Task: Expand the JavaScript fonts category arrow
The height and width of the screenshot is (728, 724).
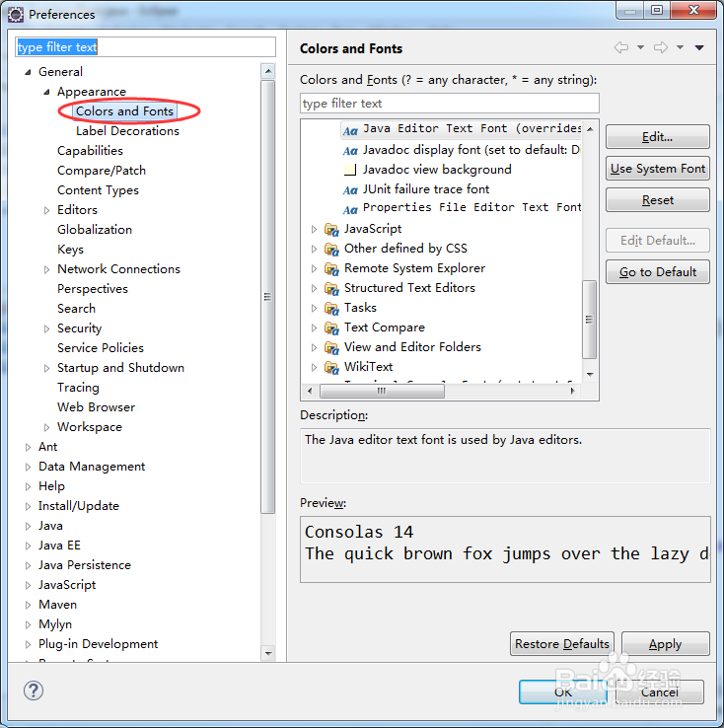Action: click(314, 230)
